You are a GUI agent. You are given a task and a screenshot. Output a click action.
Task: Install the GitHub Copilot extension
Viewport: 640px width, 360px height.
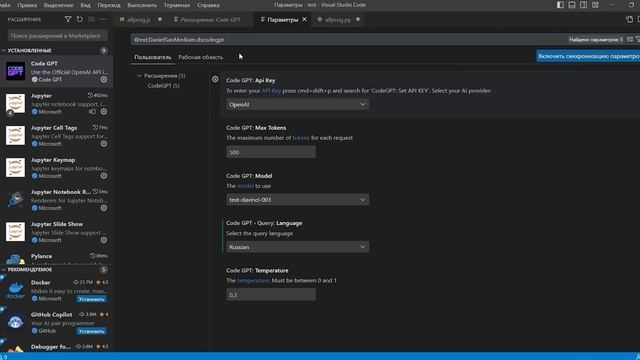[91, 331]
